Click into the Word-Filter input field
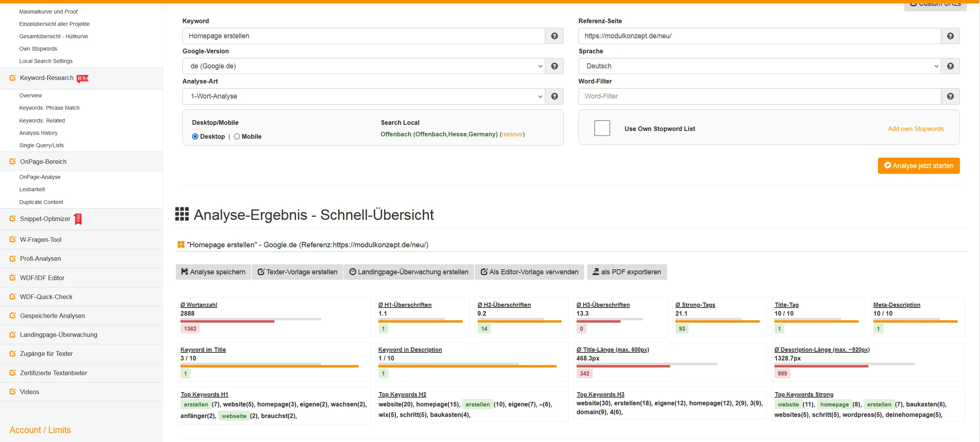 [x=759, y=96]
